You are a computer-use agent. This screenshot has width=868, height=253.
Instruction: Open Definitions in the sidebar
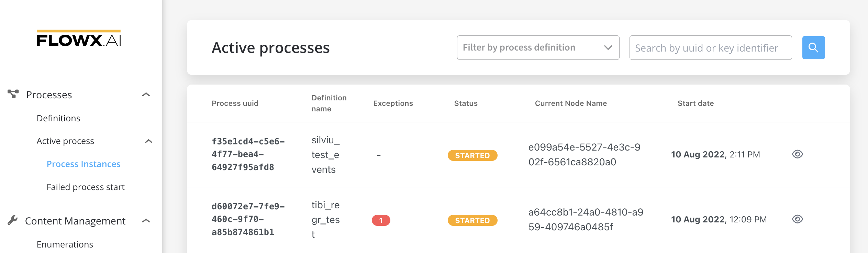(x=58, y=118)
